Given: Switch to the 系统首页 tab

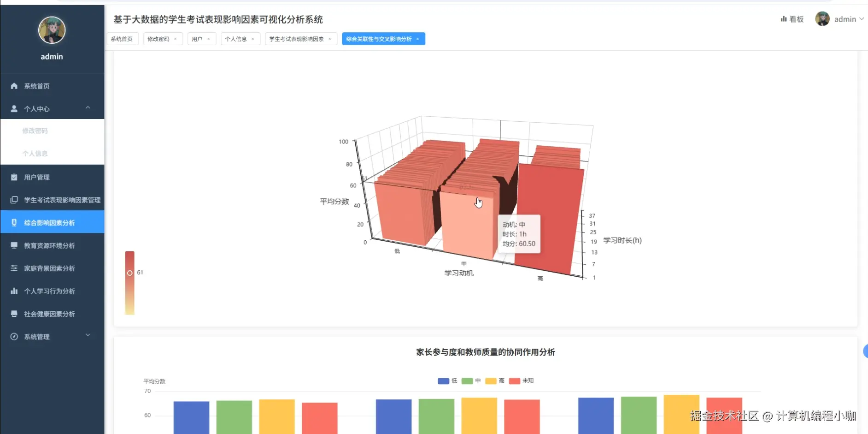Looking at the screenshot, I should [x=122, y=39].
